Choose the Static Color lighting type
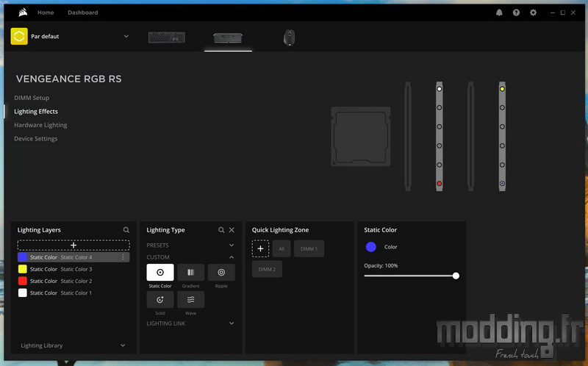588x366 pixels. click(x=160, y=272)
